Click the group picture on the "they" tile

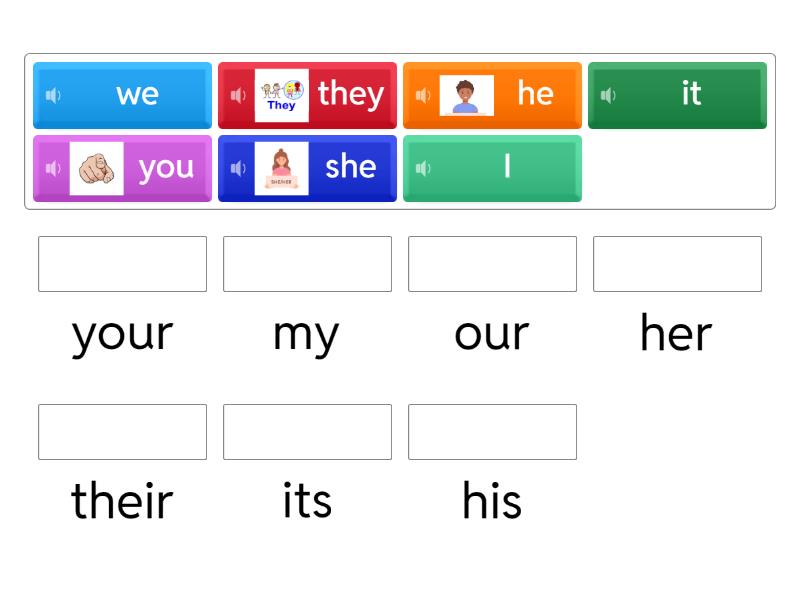coord(283,95)
